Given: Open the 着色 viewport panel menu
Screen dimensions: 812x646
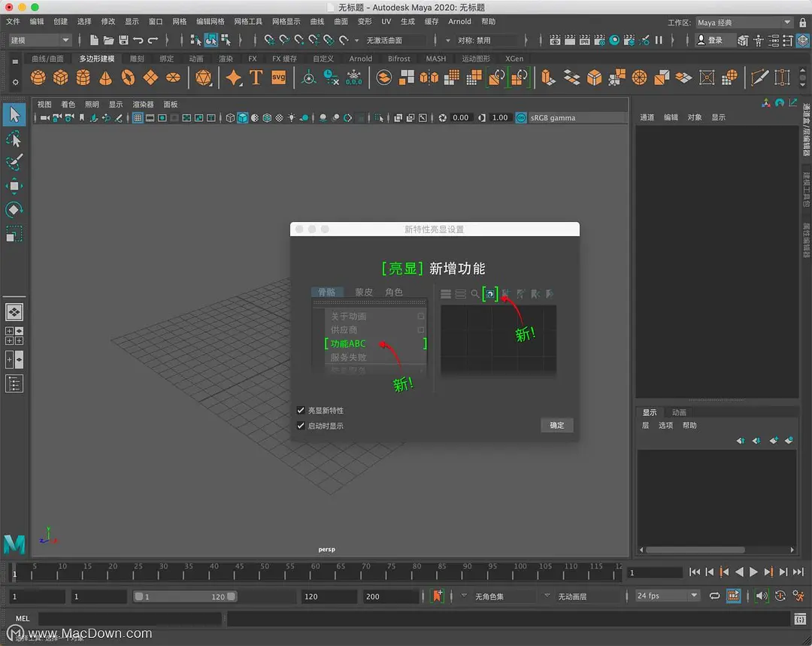Looking at the screenshot, I should [x=68, y=104].
